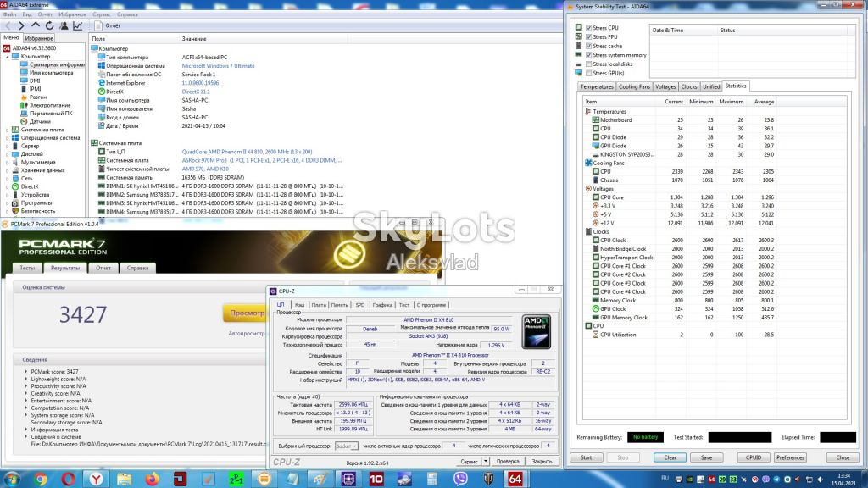
Task: Click the Save button in stability test
Action: 706,457
